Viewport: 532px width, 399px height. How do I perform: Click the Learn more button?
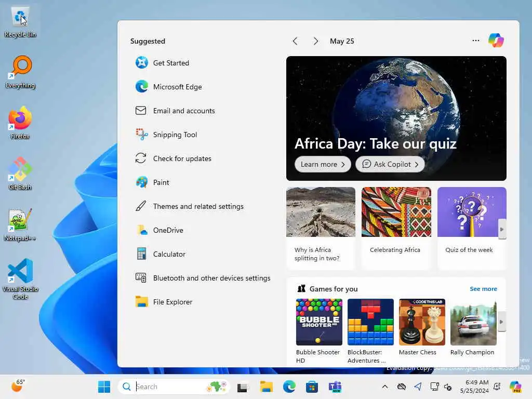pyautogui.click(x=323, y=164)
